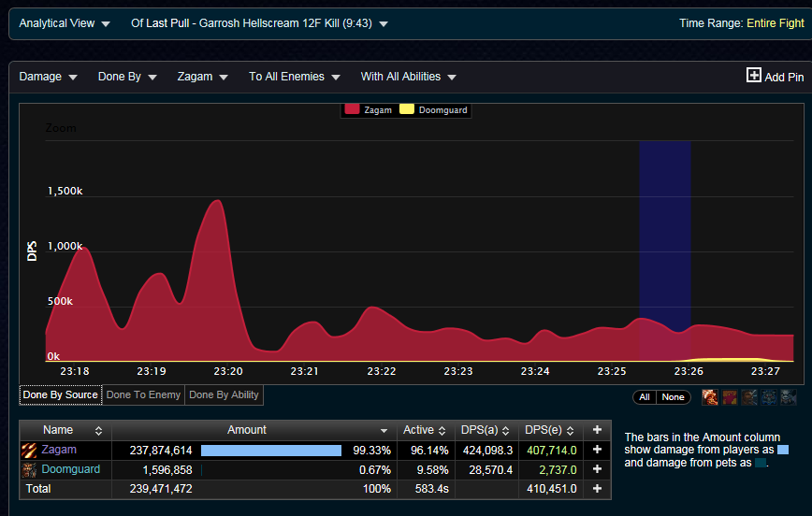Open the Damage type dropdown
Image resolution: width=812 pixels, height=516 pixels.
click(x=48, y=77)
